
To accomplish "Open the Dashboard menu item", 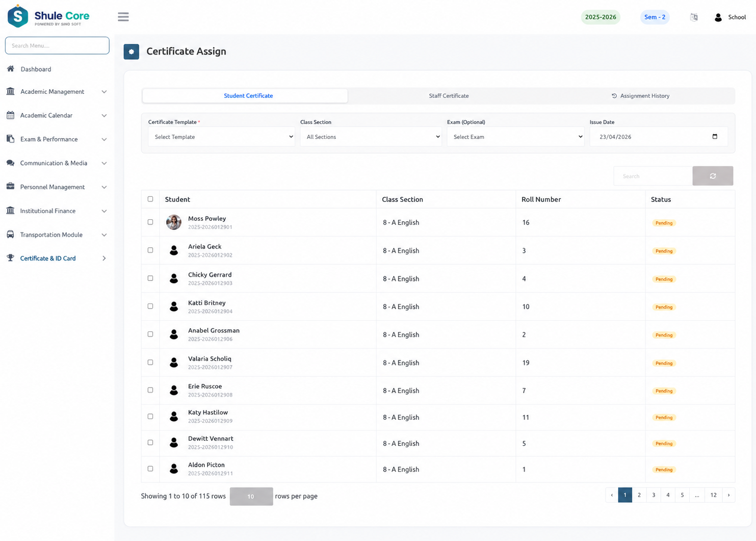I will (36, 69).
